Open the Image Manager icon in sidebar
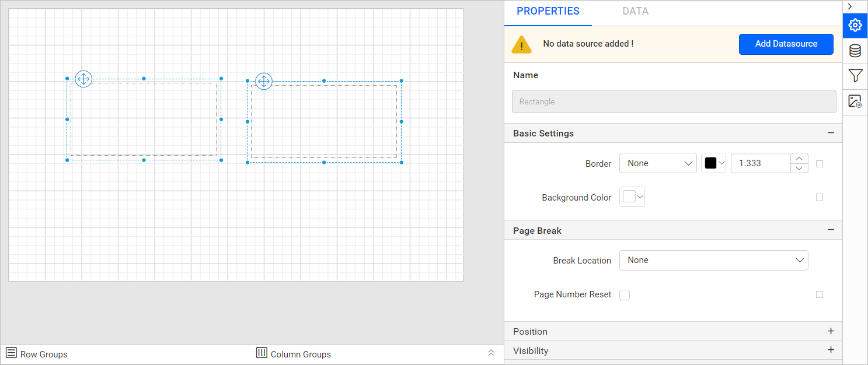The image size is (868, 365). 855,101
